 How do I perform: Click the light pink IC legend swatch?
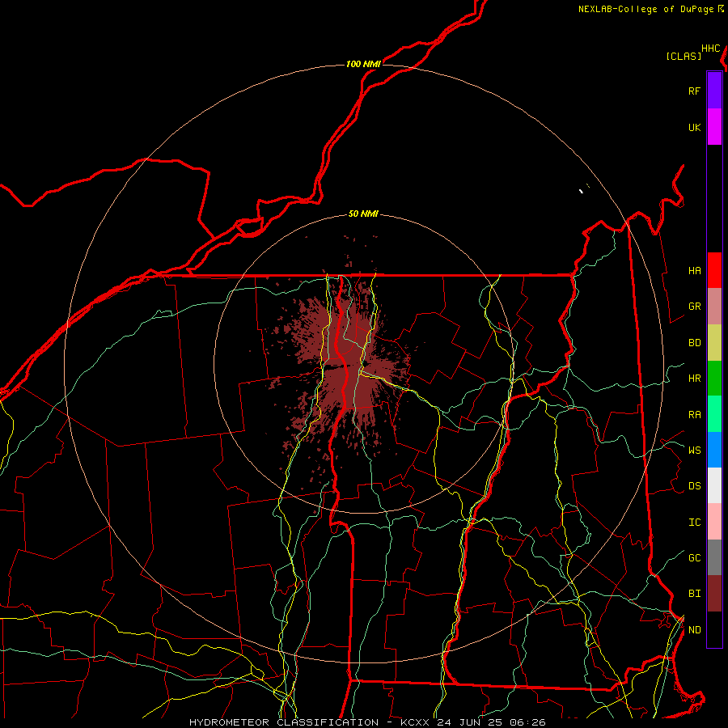pos(714,522)
